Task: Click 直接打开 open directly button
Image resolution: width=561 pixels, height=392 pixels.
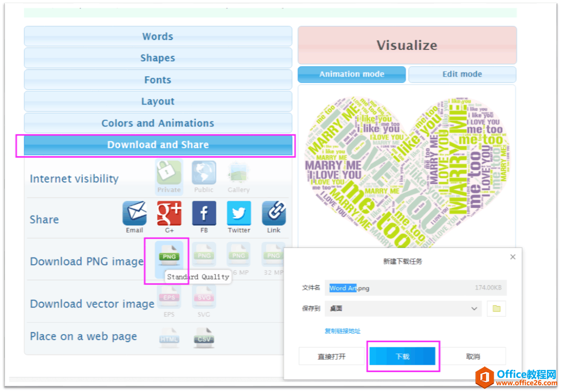Action: coord(331,356)
